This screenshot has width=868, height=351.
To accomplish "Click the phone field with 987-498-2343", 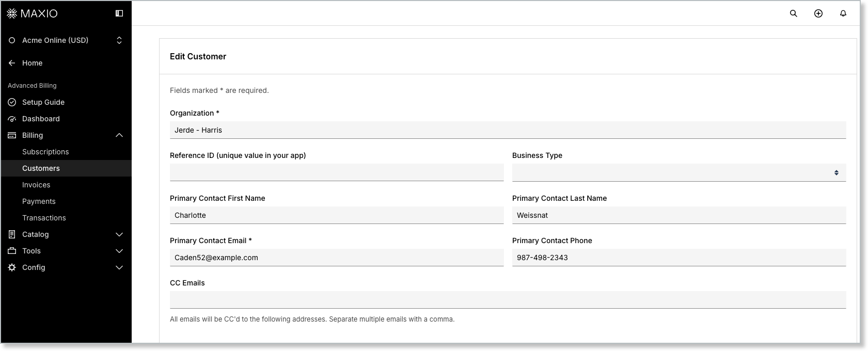I will [679, 258].
